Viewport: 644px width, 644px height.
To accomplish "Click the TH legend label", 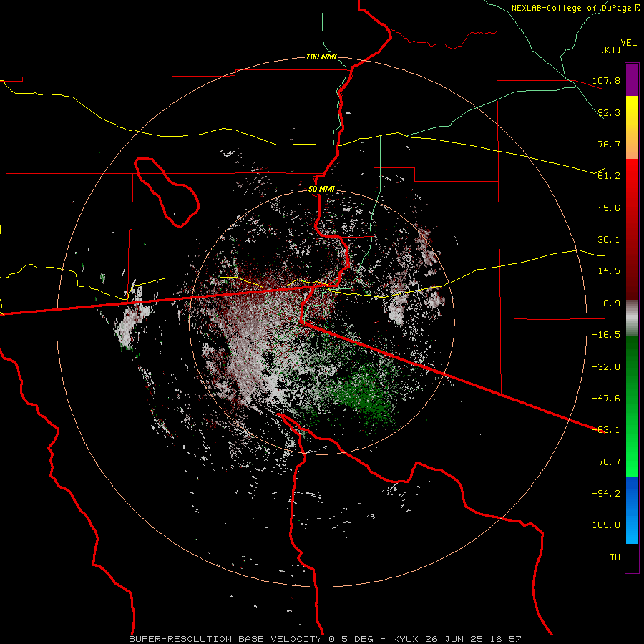I will (615, 557).
